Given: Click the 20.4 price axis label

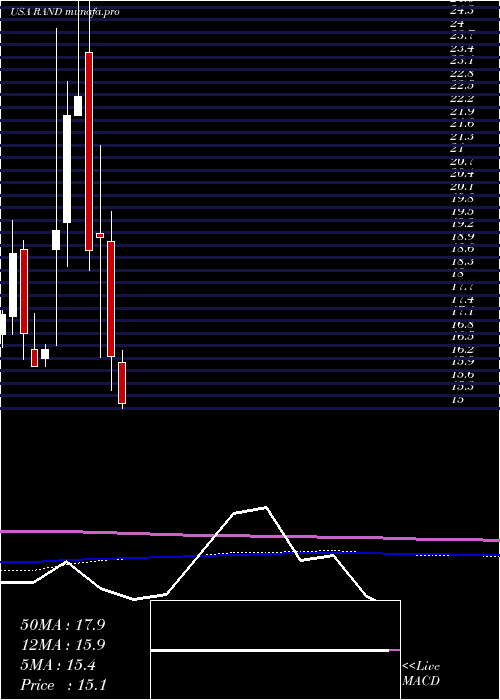Looking at the screenshot, I should [463, 174].
